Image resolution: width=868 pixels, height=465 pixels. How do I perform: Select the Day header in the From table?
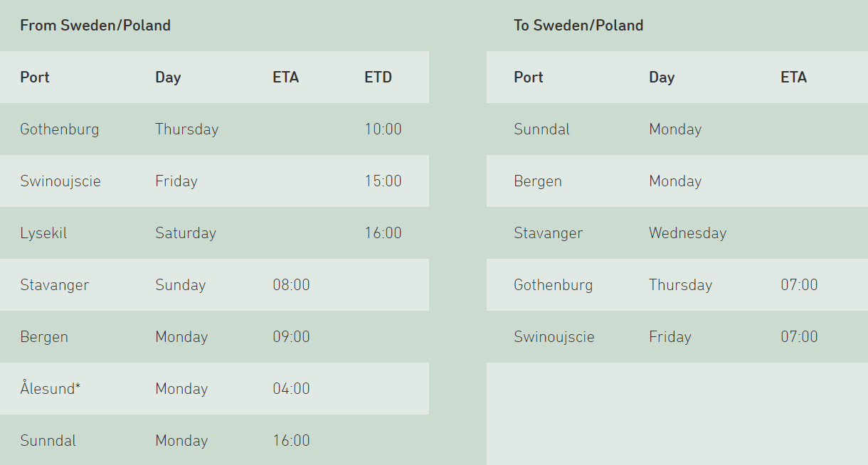click(x=168, y=77)
